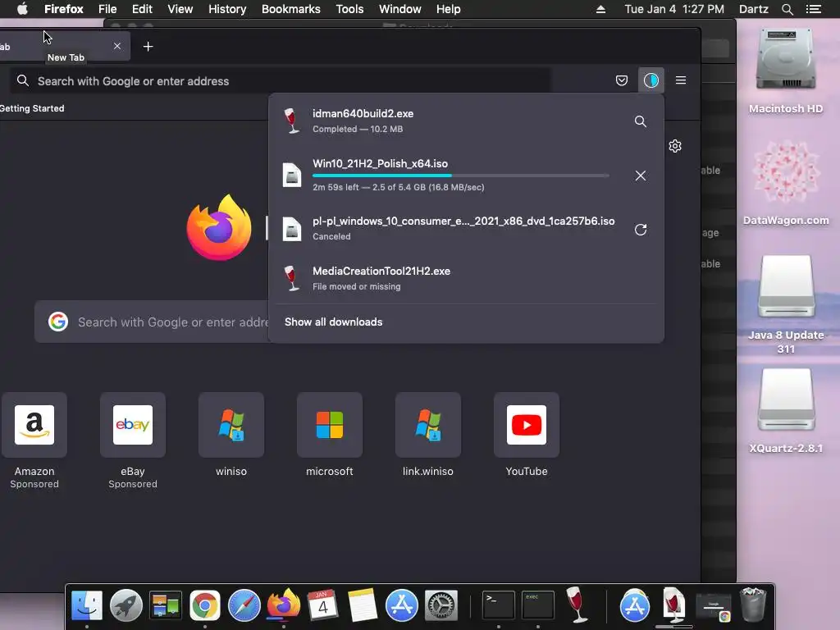Open the Trash in Dock
Viewport: 840px width, 630px height.
(753, 605)
